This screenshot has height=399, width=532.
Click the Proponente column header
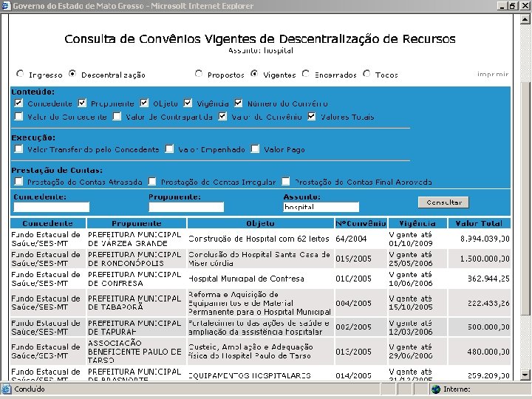pyautogui.click(x=137, y=223)
